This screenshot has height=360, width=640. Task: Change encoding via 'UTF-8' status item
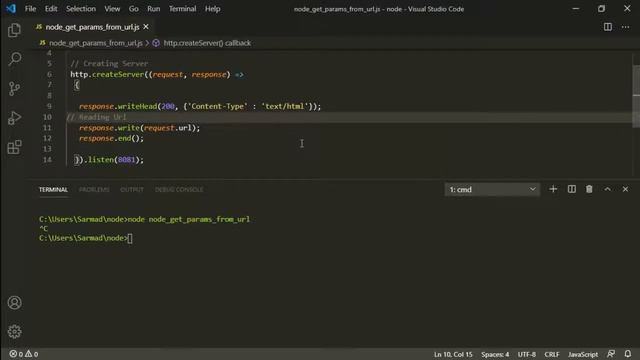[527, 354]
